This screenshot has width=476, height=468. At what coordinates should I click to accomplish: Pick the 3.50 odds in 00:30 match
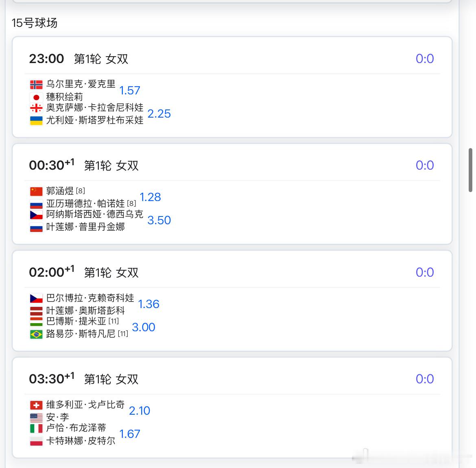(159, 221)
